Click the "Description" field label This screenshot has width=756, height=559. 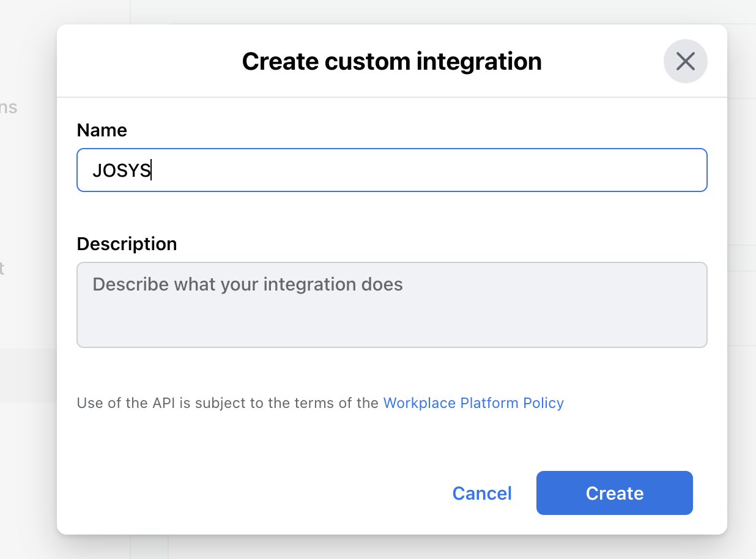click(127, 244)
